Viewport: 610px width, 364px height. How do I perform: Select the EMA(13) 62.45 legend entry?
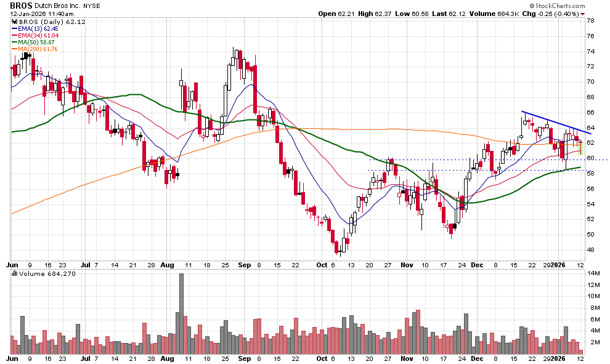(35, 29)
